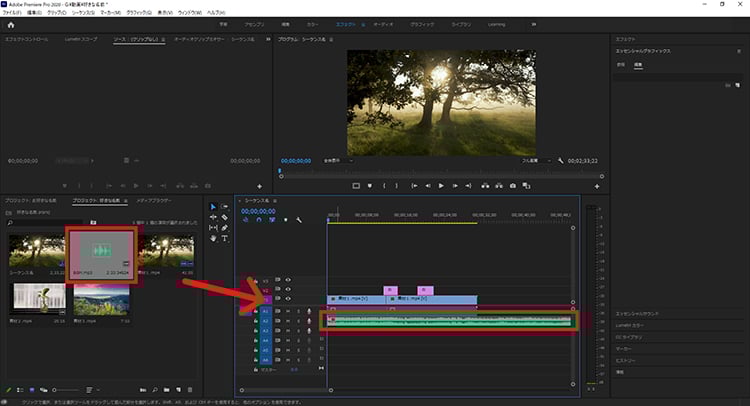This screenshot has height=406, width=750.
Task: Expand Source panel tabs overflow chevron
Action: 268,39
